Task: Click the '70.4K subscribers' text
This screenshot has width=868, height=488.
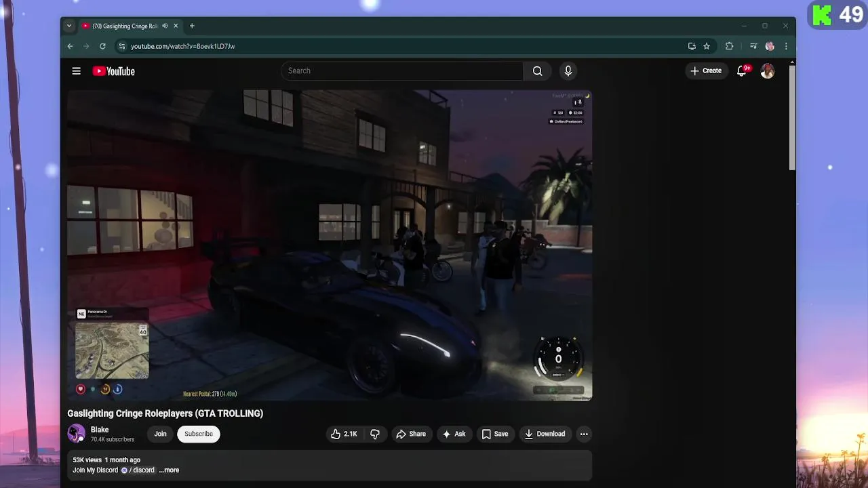Action: pos(113,439)
